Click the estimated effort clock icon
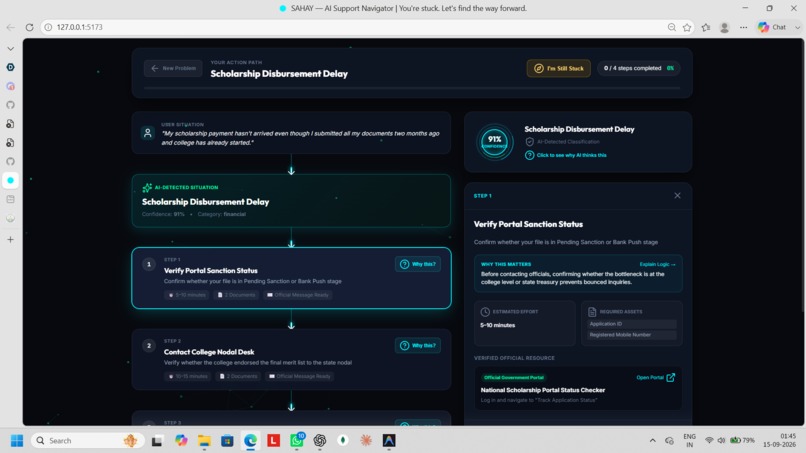The width and height of the screenshot is (806, 453). coord(485,312)
